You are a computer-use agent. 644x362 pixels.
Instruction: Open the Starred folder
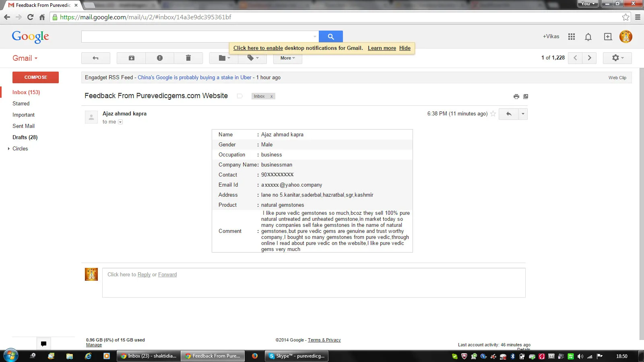click(21, 103)
